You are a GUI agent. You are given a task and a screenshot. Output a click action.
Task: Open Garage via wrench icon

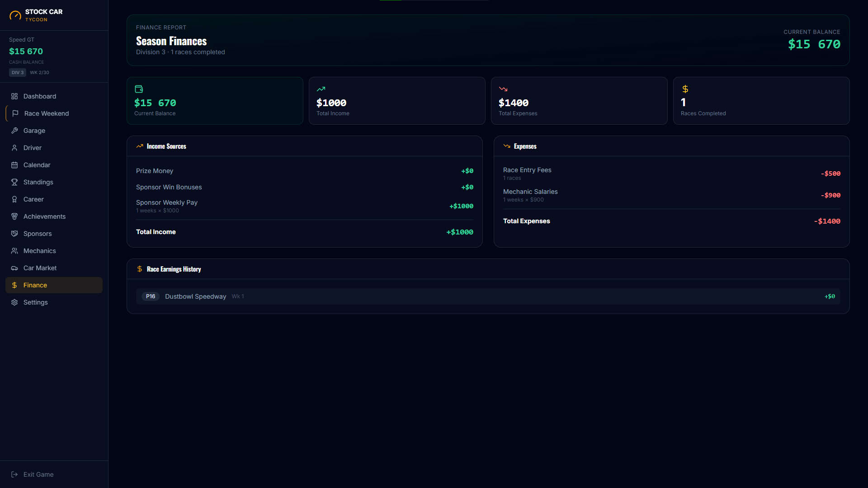(14, 131)
